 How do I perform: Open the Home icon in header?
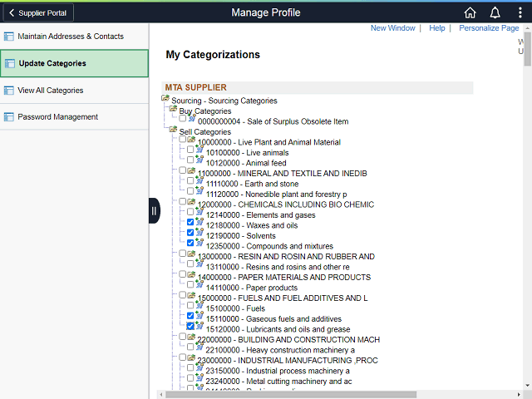pos(470,13)
